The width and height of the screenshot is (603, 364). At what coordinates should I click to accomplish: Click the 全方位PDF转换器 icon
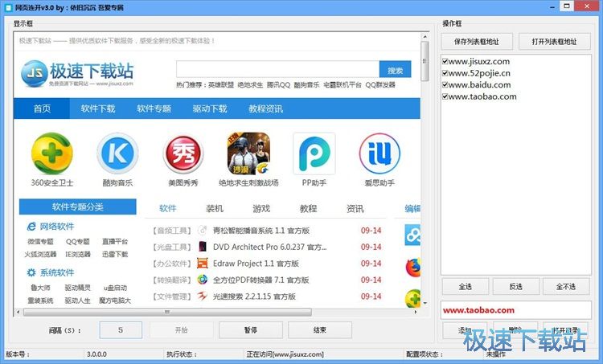click(x=203, y=280)
